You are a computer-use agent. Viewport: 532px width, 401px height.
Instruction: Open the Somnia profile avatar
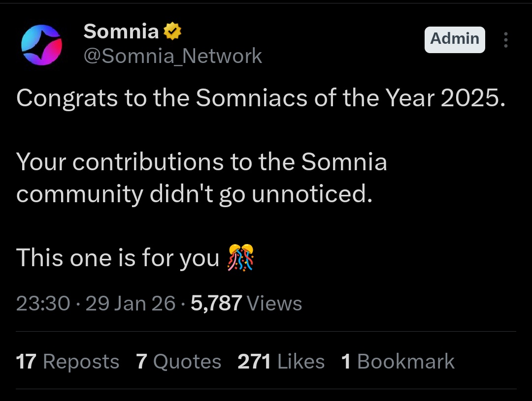(42, 45)
